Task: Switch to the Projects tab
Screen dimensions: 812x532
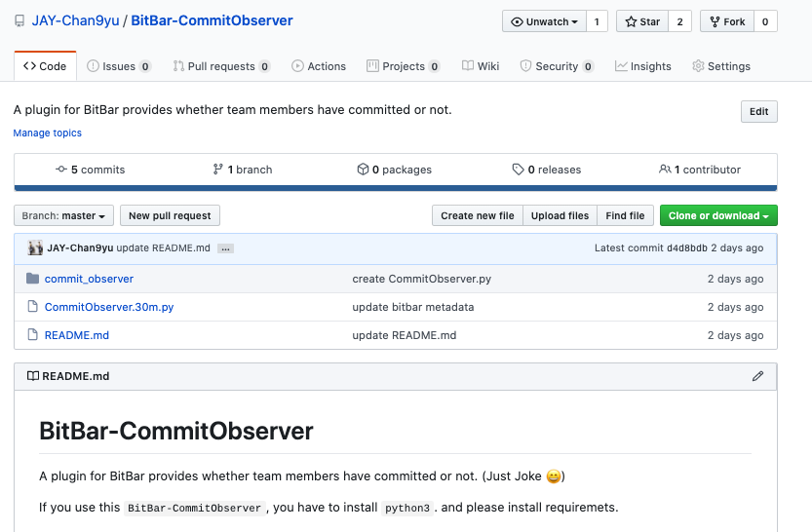Action: coord(404,66)
